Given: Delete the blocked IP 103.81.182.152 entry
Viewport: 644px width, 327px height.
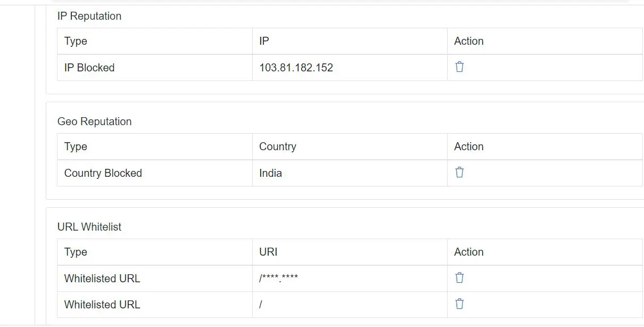Looking at the screenshot, I should tap(459, 67).
